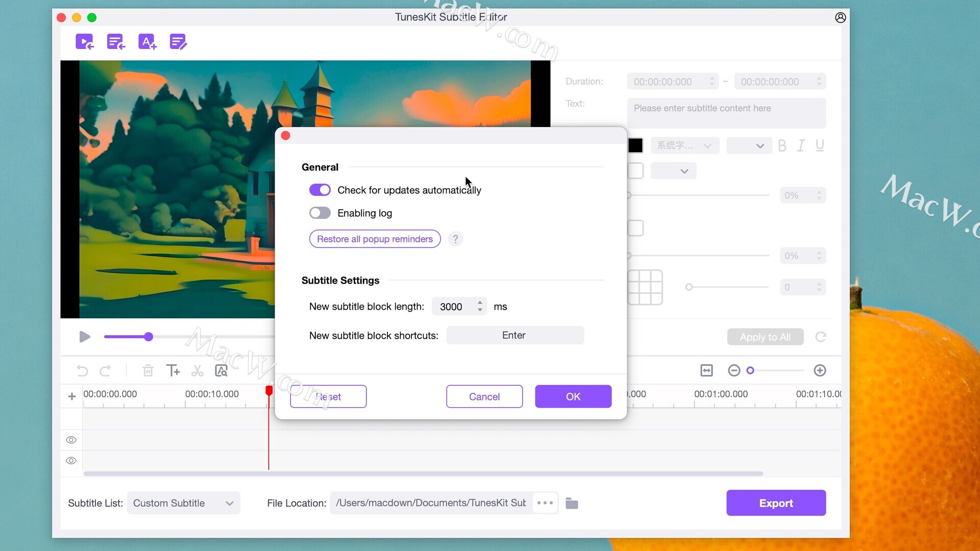Viewport: 980px width, 551px height.
Task: Click the Cancel button
Action: tap(484, 396)
